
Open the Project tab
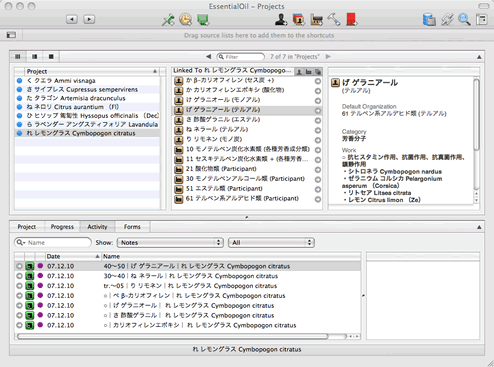click(x=27, y=227)
